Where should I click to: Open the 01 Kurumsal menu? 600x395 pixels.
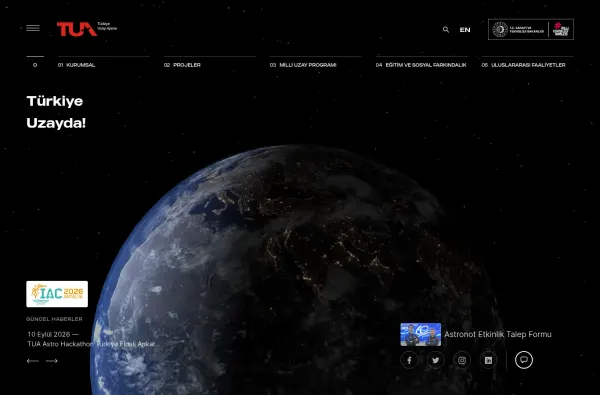(77, 65)
